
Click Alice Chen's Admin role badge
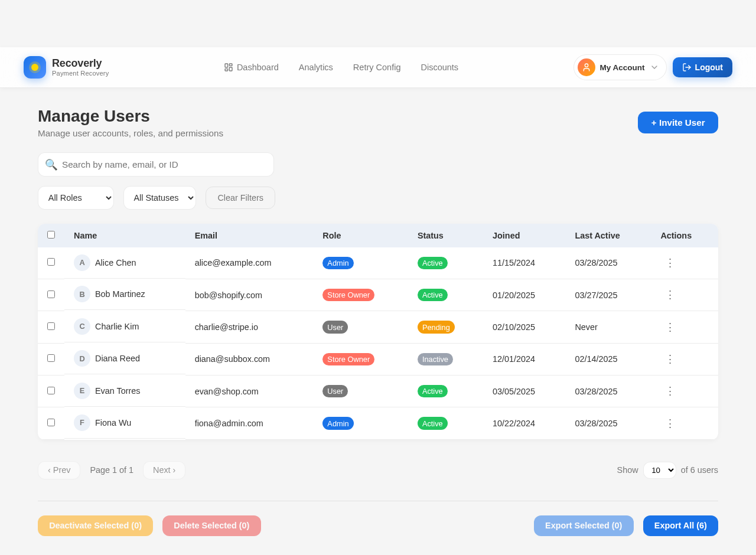[x=338, y=263]
